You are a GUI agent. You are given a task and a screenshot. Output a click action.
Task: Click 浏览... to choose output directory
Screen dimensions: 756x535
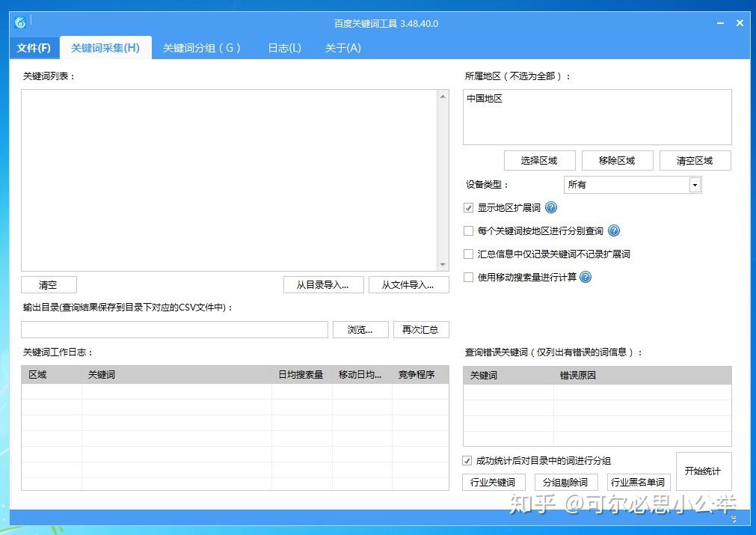pos(360,329)
